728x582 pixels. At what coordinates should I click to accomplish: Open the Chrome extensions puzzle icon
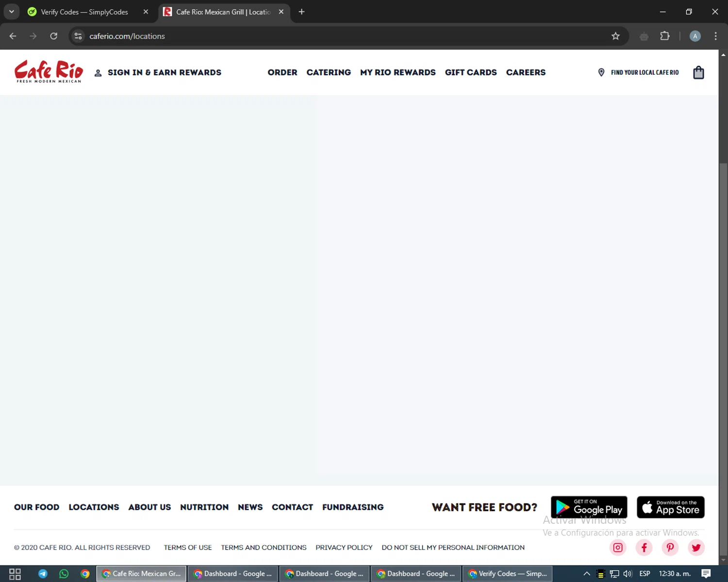(x=665, y=36)
